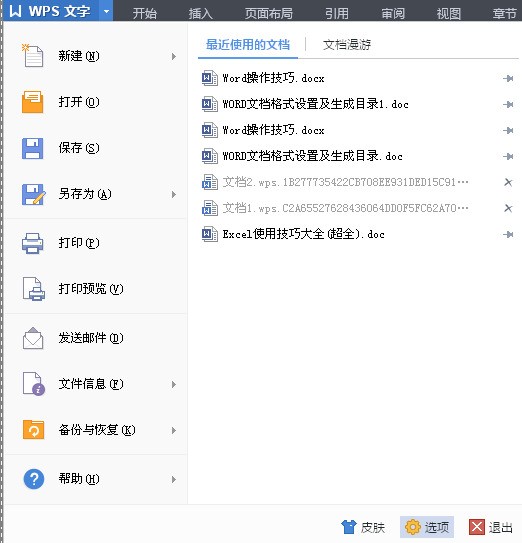Open the WPS 文字 dropdown arrow
522x543 pixels.
coord(106,11)
